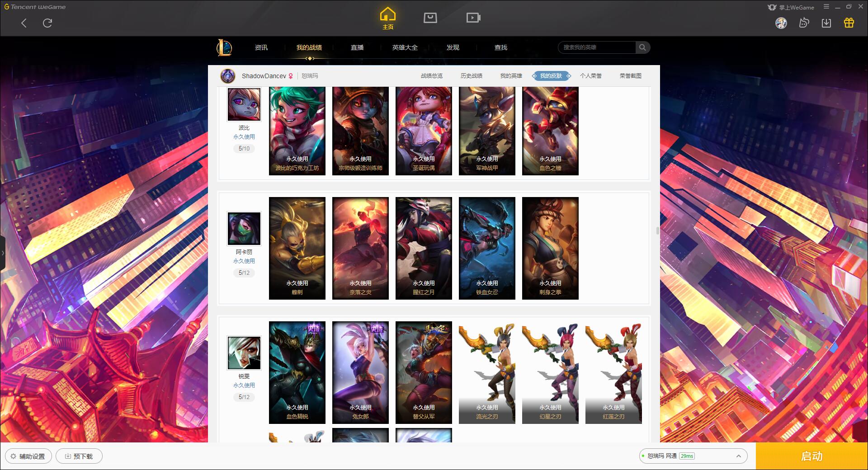Open the 蜂刺 skin card

tap(297, 248)
